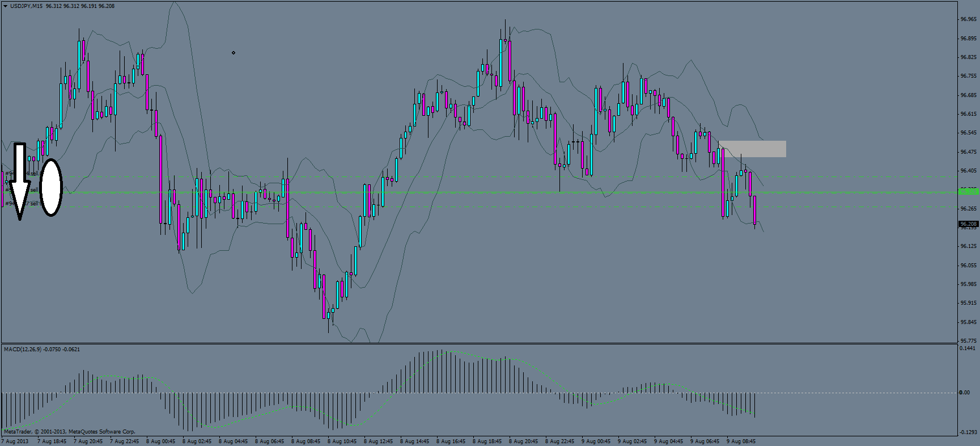
Task: Click the 8 Aug 20:45 time label
Action: pos(523,441)
